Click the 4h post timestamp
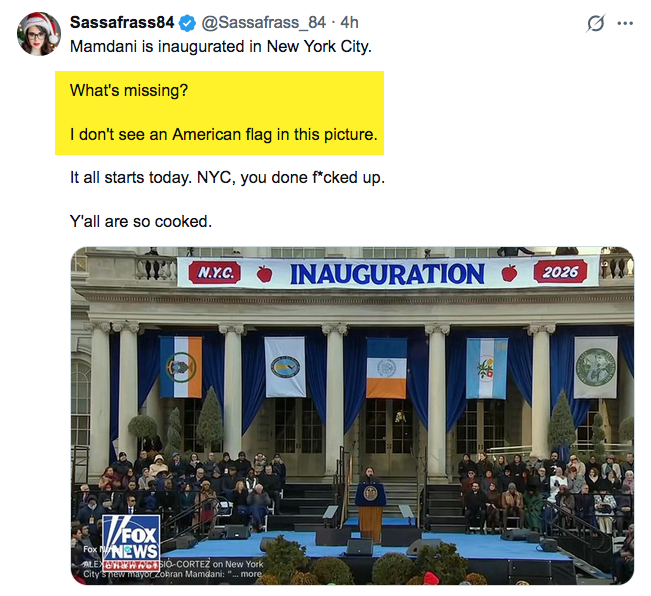 (x=349, y=24)
